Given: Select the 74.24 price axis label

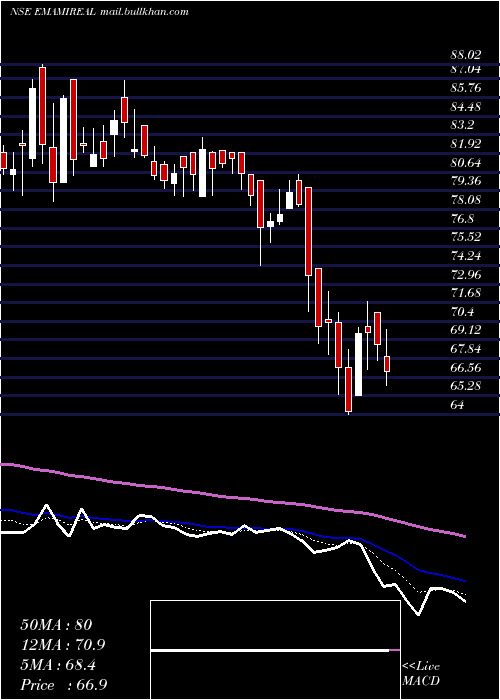Looking at the screenshot, I should coord(466,255).
